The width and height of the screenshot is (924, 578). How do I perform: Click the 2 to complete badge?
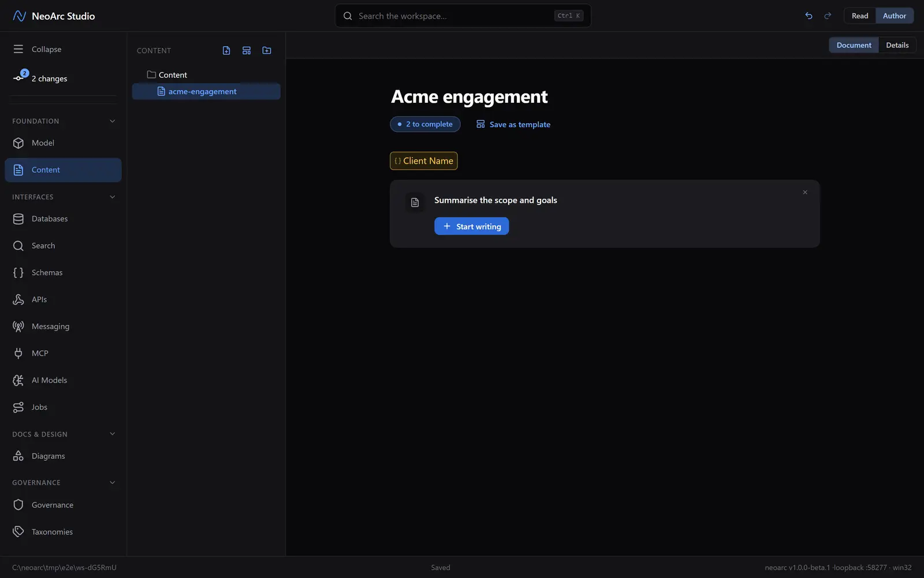pos(425,124)
